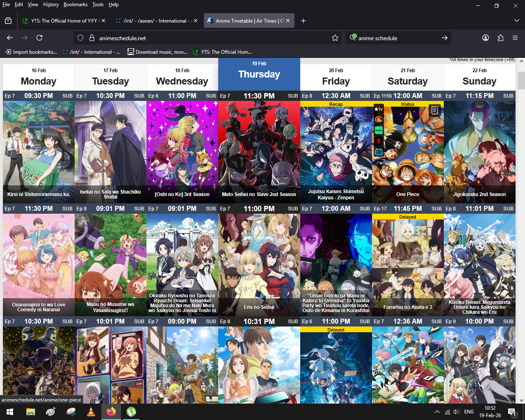
Task: Open the volume control in system tray
Action: [457, 412]
